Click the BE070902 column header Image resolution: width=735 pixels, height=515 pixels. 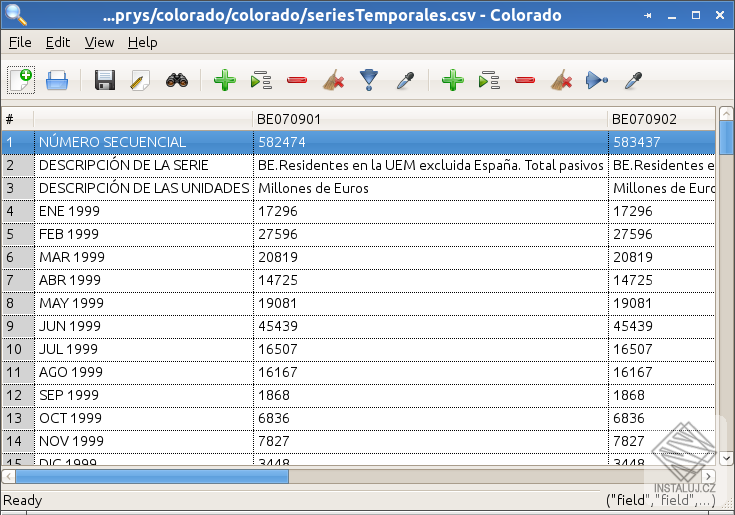click(x=661, y=119)
